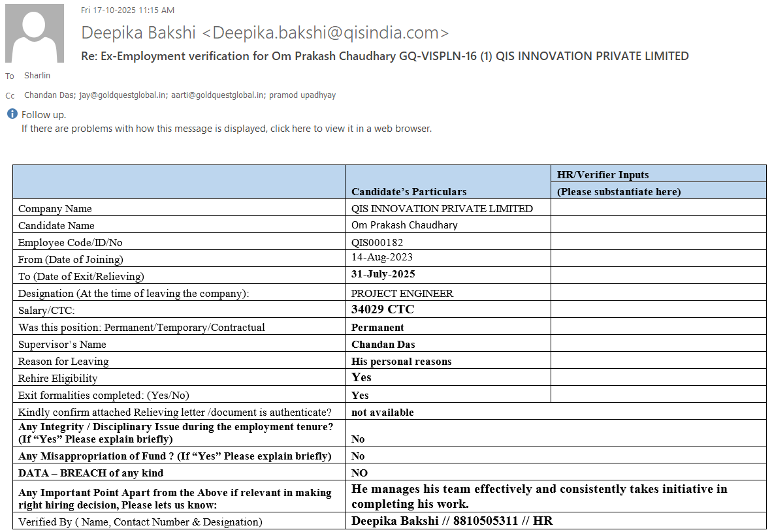Click the sender name Deepika Bakshi
772x532 pixels.
point(138,33)
